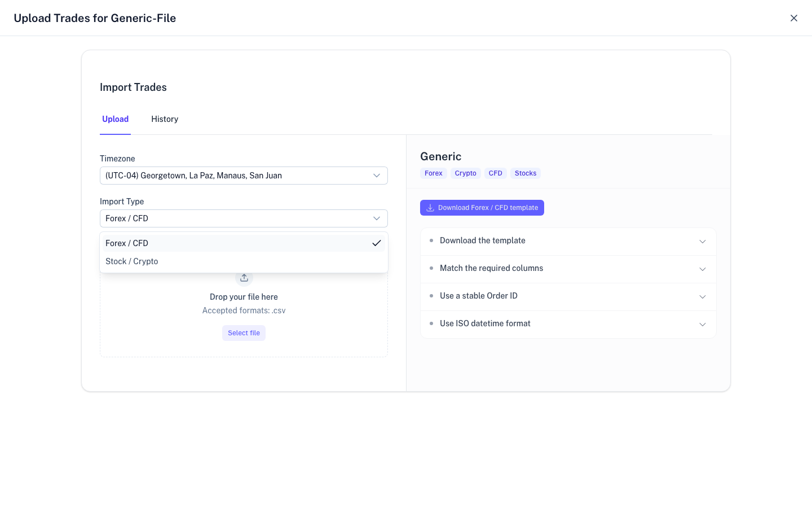
Task: Click the bullet next to Use a stable Order ID
Action: point(431,296)
